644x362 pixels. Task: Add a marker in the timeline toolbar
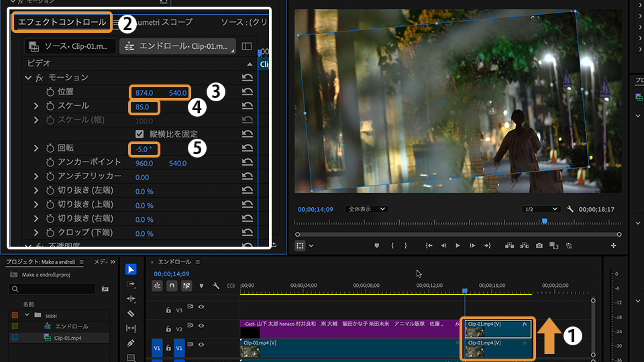point(201,286)
